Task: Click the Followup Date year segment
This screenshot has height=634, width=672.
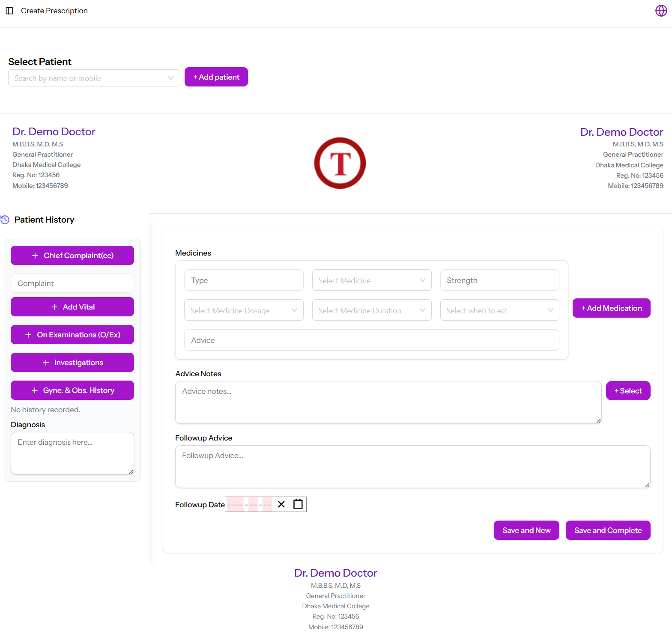Action: (235, 505)
